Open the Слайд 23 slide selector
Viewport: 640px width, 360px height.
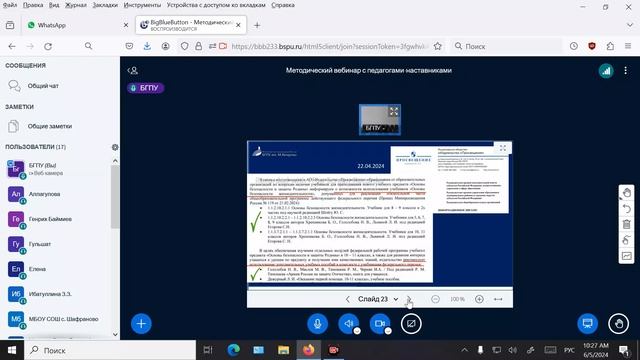click(378, 299)
